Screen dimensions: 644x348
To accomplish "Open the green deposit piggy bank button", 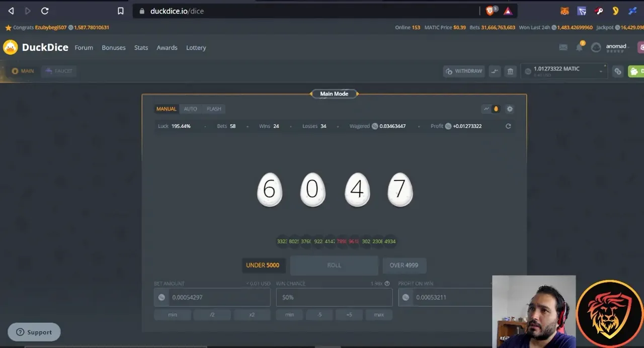I will pos(636,71).
